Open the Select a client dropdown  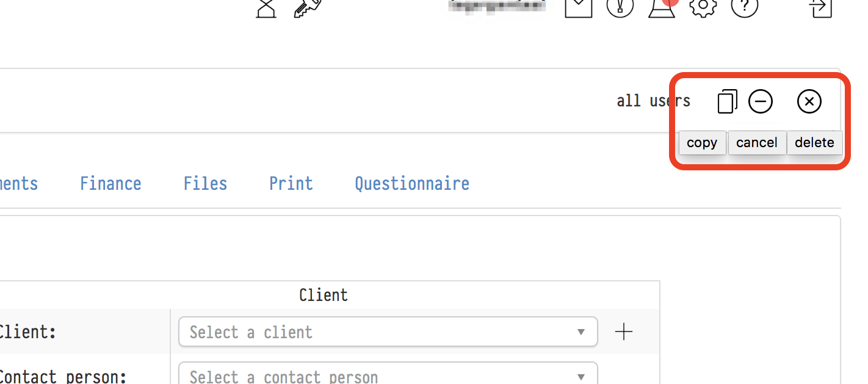click(x=388, y=332)
